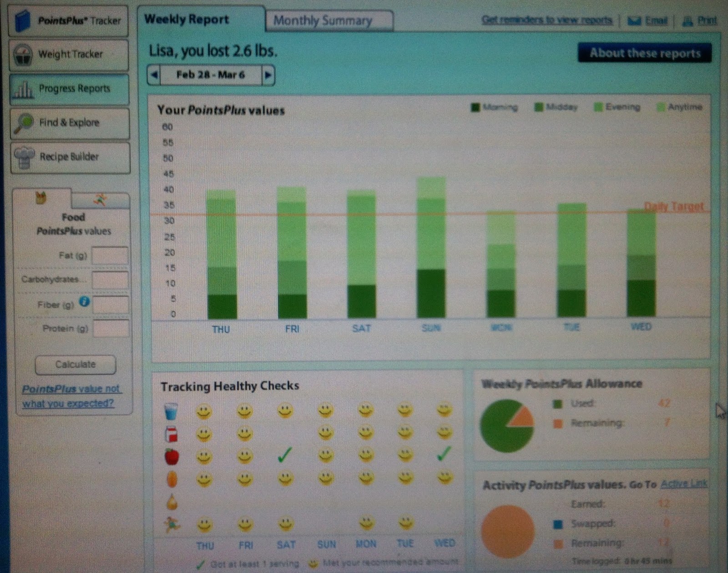Click the runner activity healthy check icon
The width and height of the screenshot is (728, 573).
(x=172, y=525)
